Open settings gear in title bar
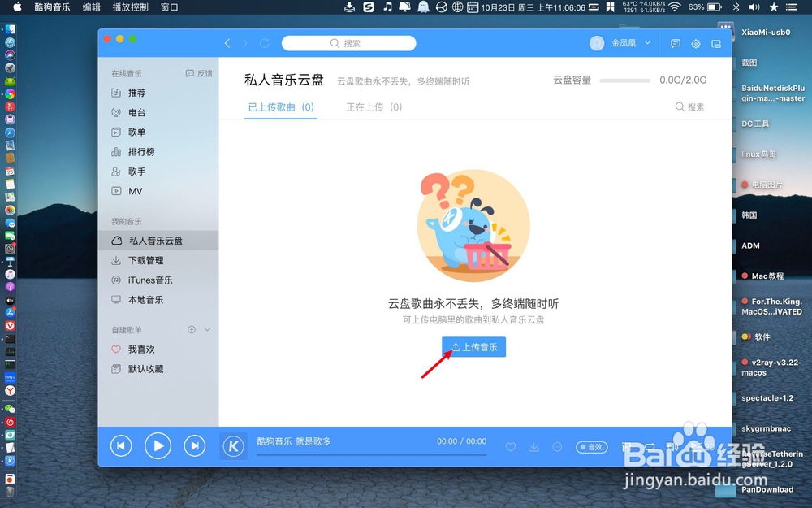 click(696, 44)
